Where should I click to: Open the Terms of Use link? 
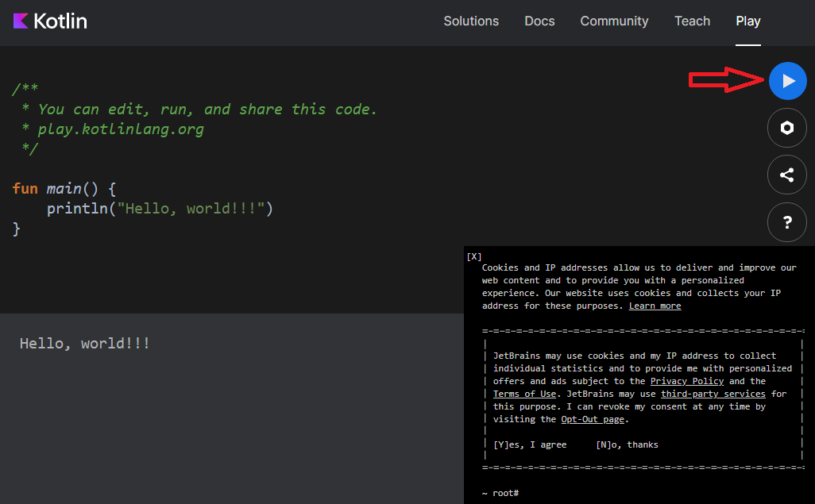coord(524,394)
